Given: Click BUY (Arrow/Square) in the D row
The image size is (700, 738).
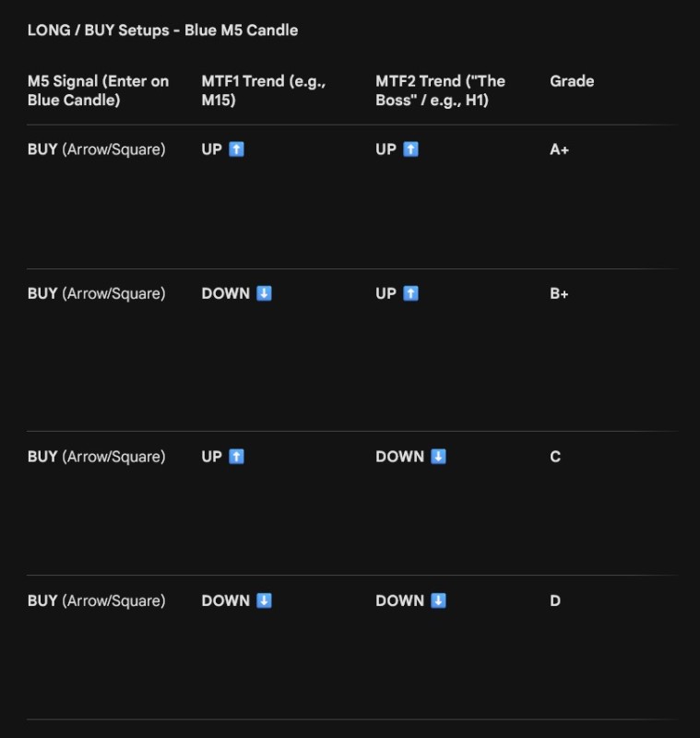Looking at the screenshot, I should point(97,601).
